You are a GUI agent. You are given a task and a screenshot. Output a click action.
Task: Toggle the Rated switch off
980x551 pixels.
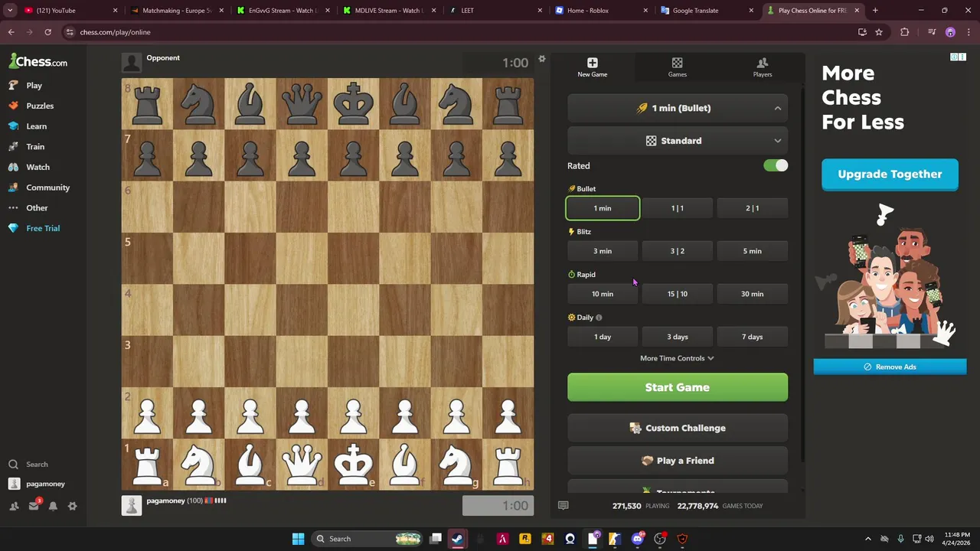tap(776, 165)
